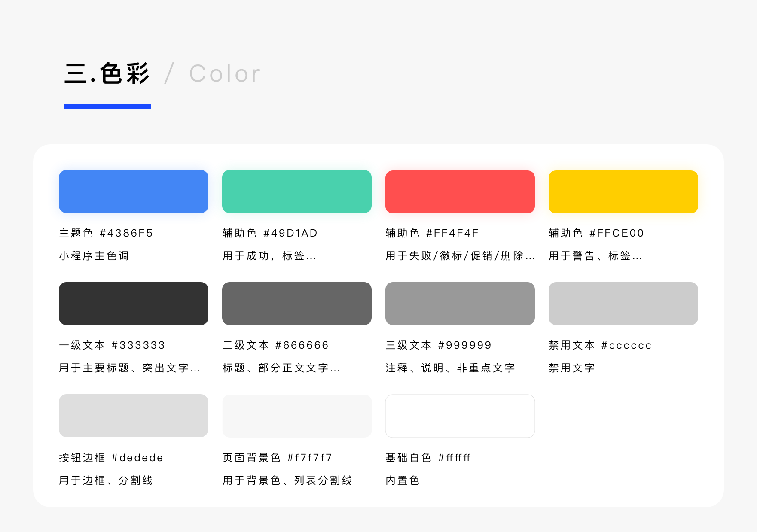Click the '主题色 #4386F5' label
This screenshot has width=757, height=532.
click(106, 233)
